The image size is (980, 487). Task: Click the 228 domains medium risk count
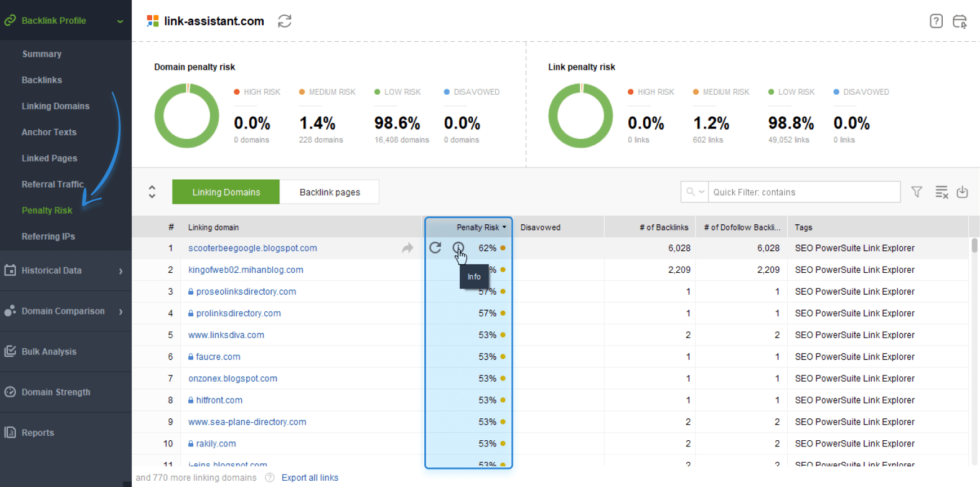[321, 140]
